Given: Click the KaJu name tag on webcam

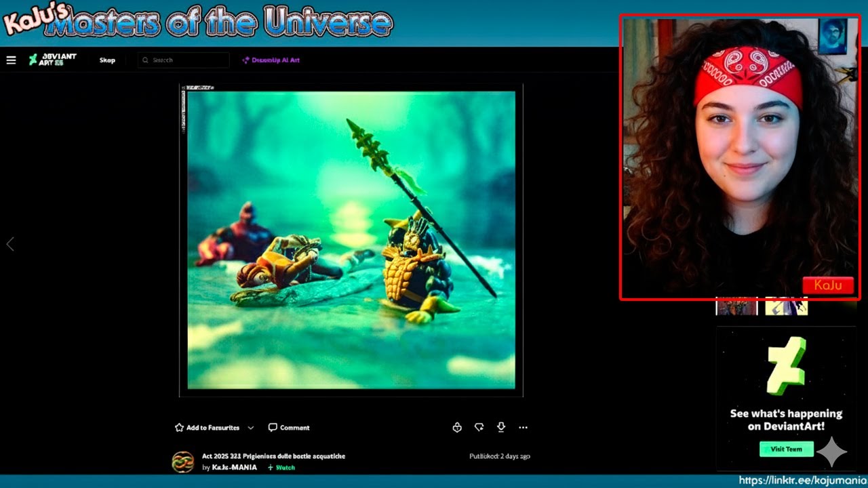Looking at the screenshot, I should tap(828, 285).
